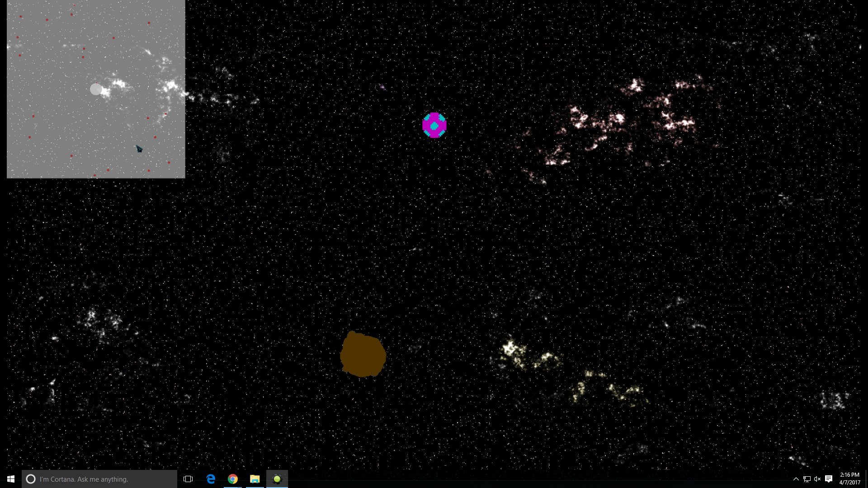Open the network status tray icon

[x=807, y=479]
